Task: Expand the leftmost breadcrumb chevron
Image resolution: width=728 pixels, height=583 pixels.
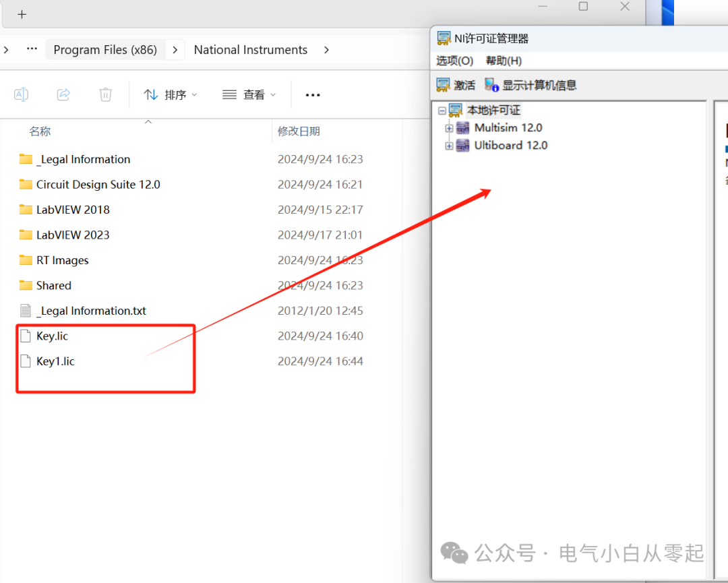Action: (6, 50)
